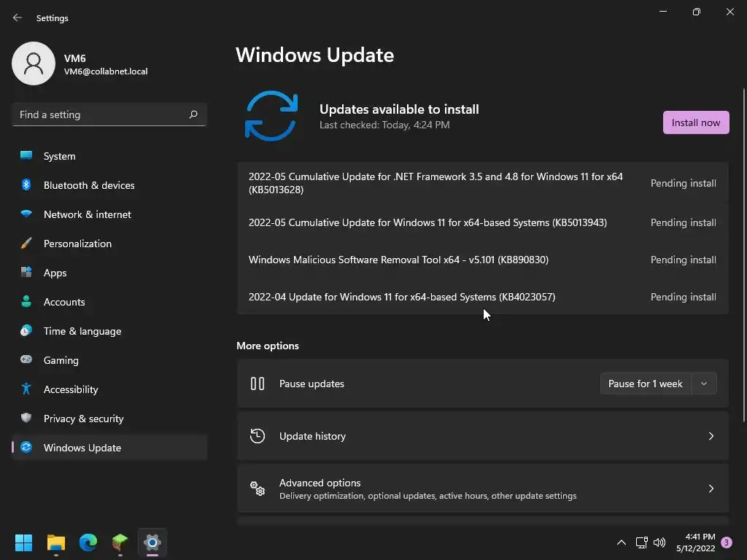Open Accounts settings

(x=109, y=301)
